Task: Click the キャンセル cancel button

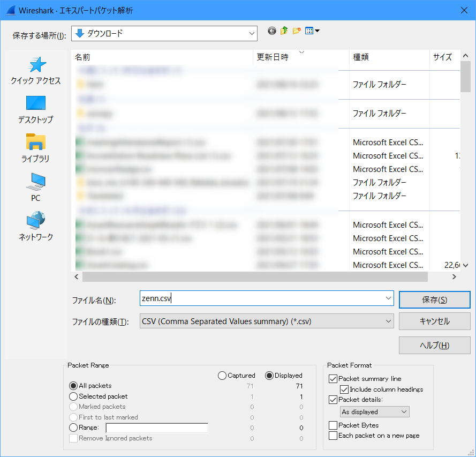Action: click(x=434, y=321)
